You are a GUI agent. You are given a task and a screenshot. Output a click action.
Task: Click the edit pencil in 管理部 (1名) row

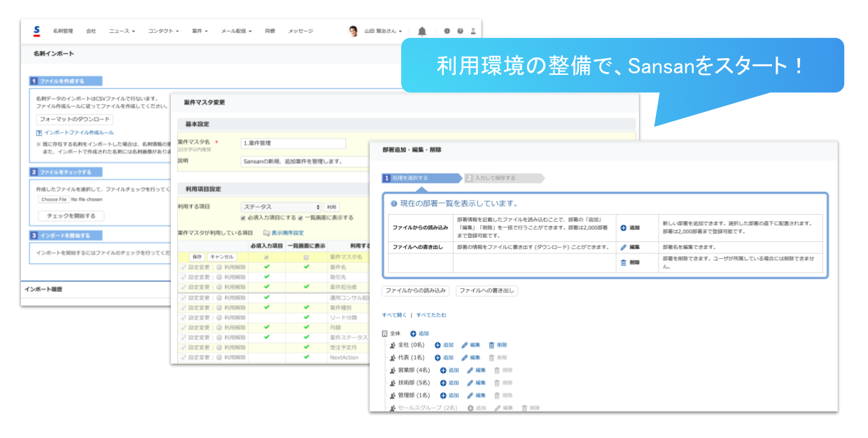(470, 395)
